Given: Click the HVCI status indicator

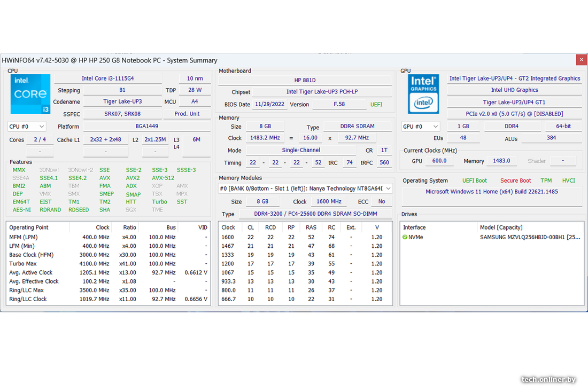Looking at the screenshot, I should click(x=568, y=181).
